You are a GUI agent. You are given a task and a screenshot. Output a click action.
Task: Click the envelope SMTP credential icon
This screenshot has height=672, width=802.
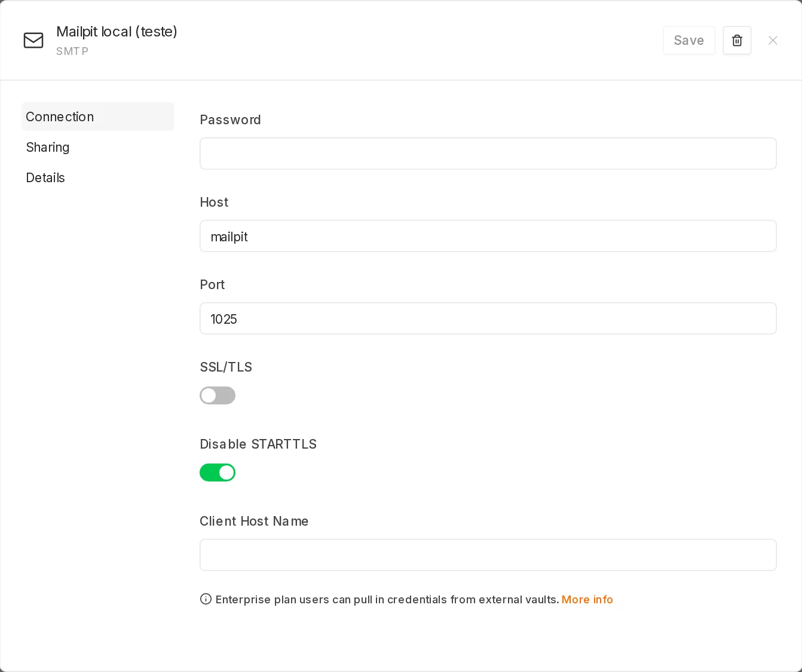click(33, 40)
